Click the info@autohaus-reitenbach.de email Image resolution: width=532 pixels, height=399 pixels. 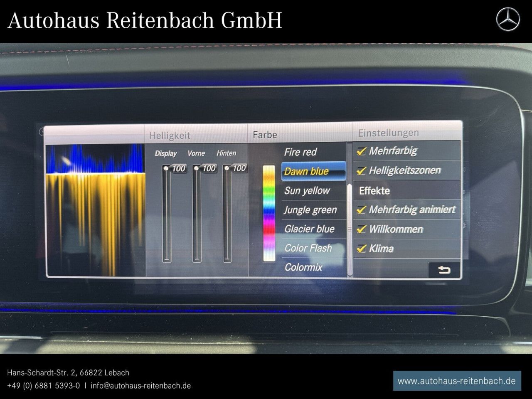140,386
